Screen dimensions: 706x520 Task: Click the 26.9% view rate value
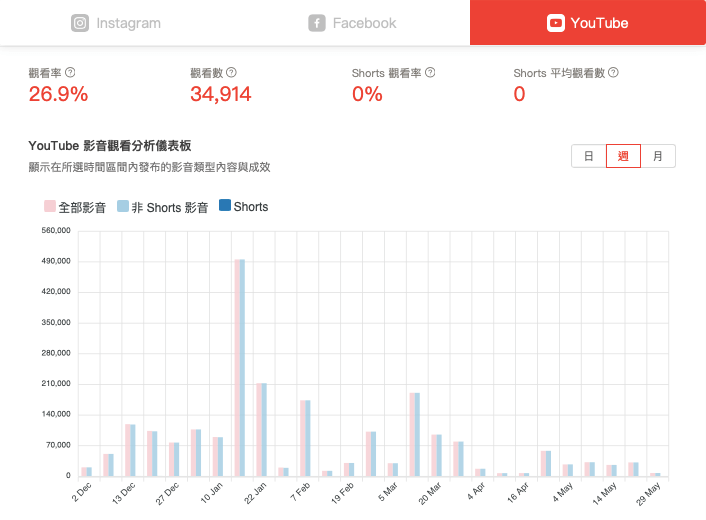[58, 94]
